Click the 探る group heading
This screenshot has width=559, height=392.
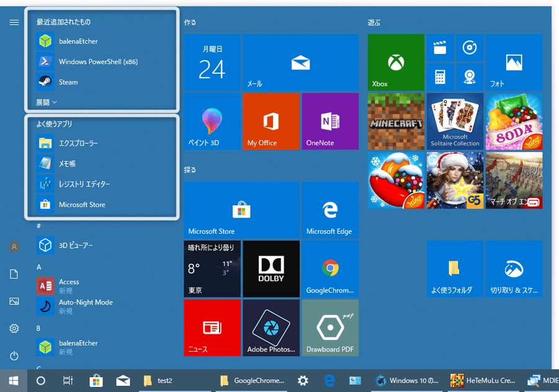[190, 170]
